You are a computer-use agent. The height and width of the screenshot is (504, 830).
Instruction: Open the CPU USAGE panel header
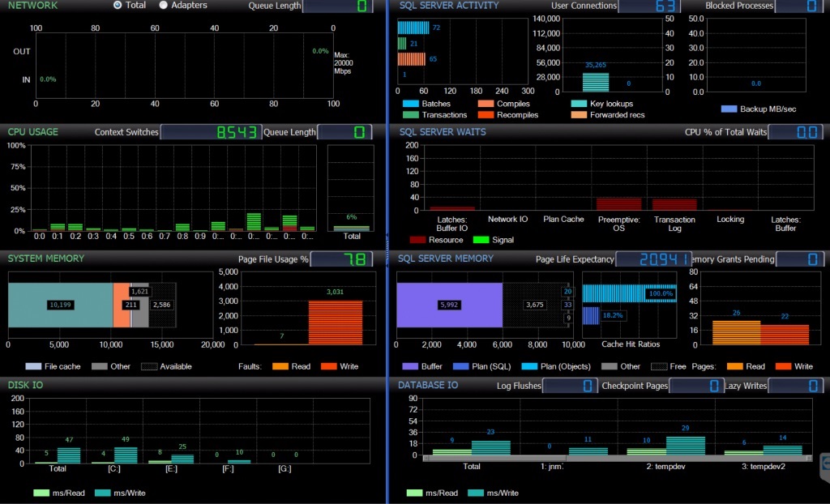(33, 131)
